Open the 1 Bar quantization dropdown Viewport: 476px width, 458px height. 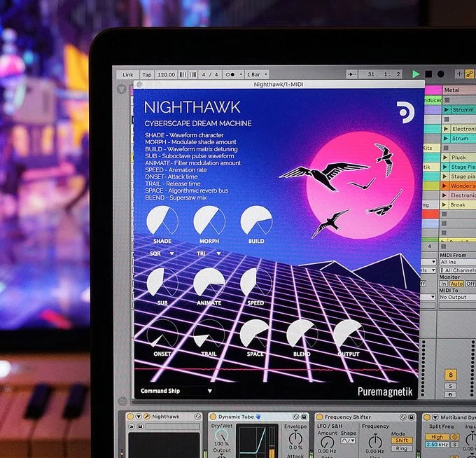point(257,74)
